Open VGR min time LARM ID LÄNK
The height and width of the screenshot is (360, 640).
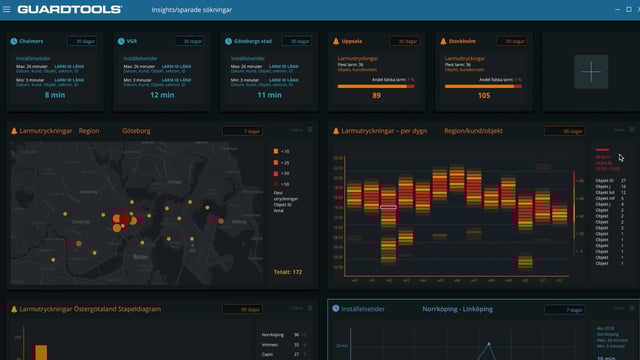(176, 80)
